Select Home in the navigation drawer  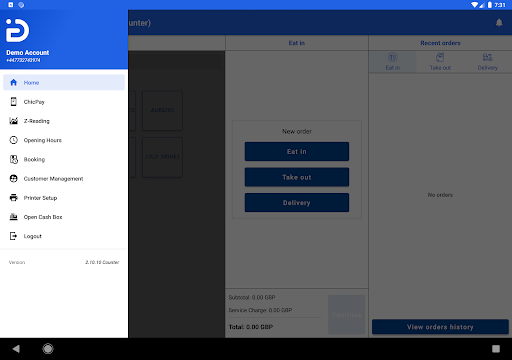point(64,82)
